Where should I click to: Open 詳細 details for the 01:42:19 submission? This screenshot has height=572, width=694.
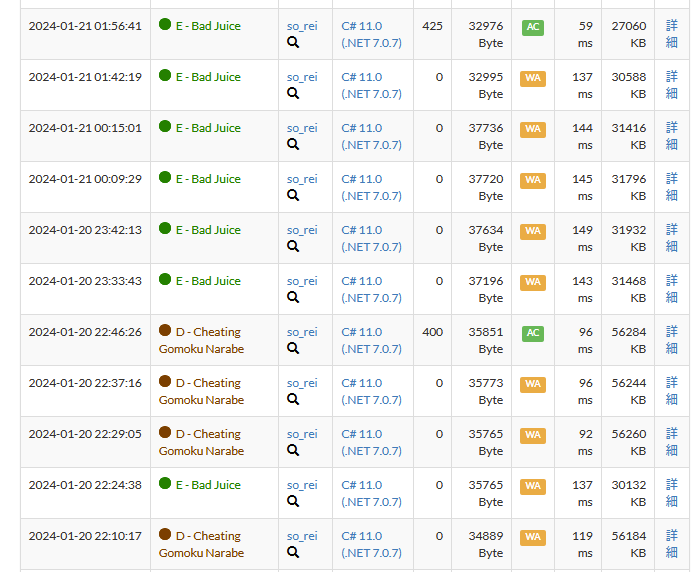click(x=672, y=85)
